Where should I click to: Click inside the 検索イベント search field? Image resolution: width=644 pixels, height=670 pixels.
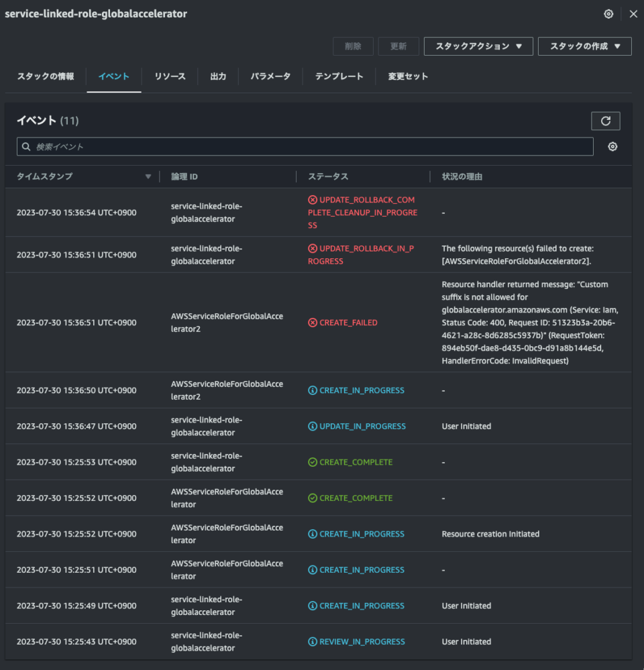(x=201, y=146)
